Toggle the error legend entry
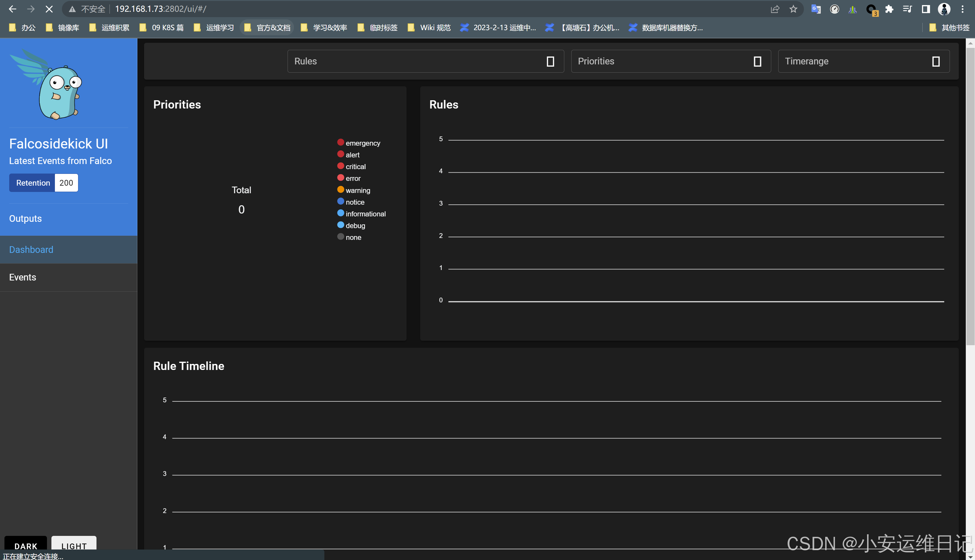The image size is (975, 560). (349, 178)
